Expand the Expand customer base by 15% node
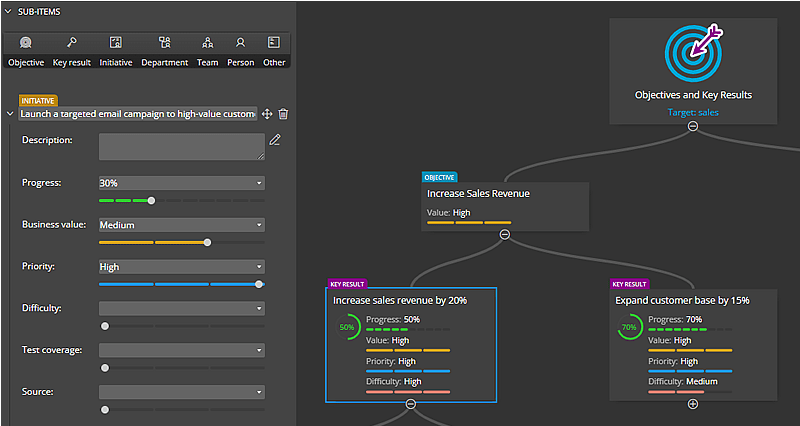Image resolution: width=800 pixels, height=426 pixels. (693, 404)
